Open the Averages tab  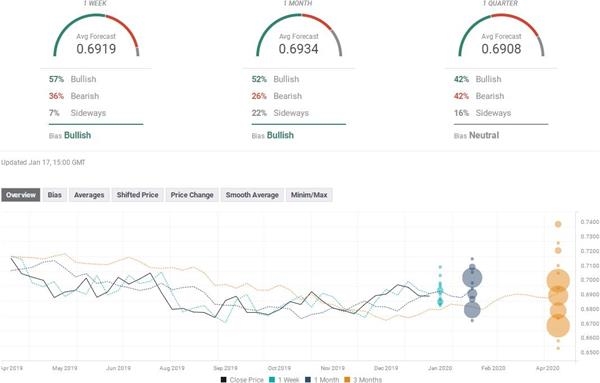tap(89, 195)
